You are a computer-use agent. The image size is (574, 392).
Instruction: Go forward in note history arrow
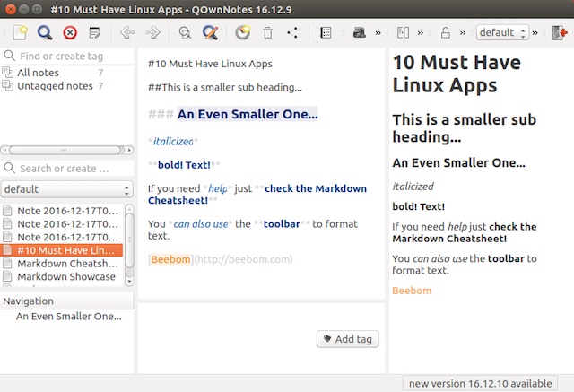pos(152,32)
